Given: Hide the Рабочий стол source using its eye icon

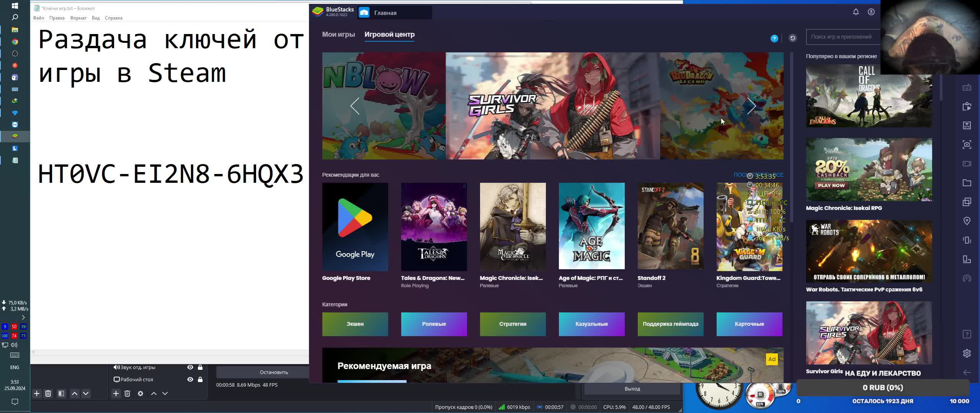Looking at the screenshot, I should pos(190,379).
